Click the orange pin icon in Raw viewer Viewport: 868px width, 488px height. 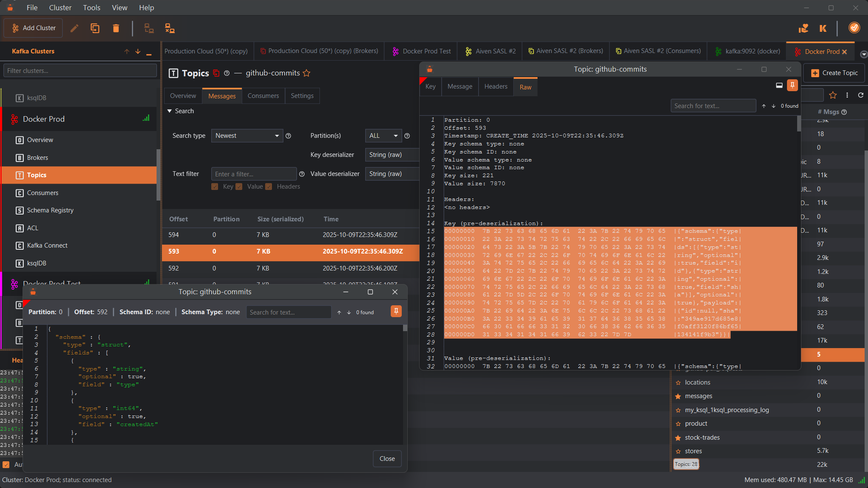(792, 85)
